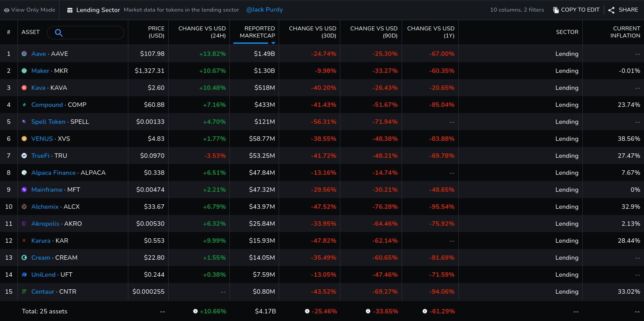644x321 pixels.
Task: Click the VENUS token logo
Action: click(24, 139)
